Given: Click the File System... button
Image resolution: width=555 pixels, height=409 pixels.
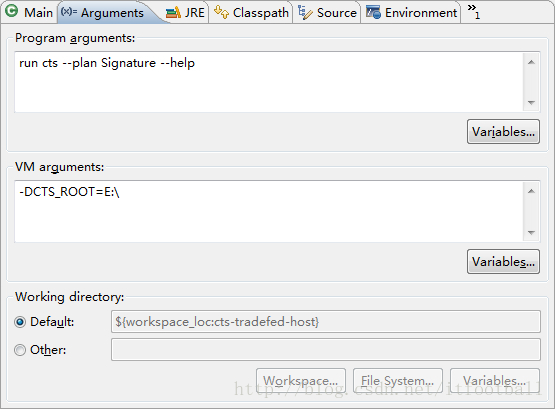Looking at the screenshot, I should tap(397, 381).
